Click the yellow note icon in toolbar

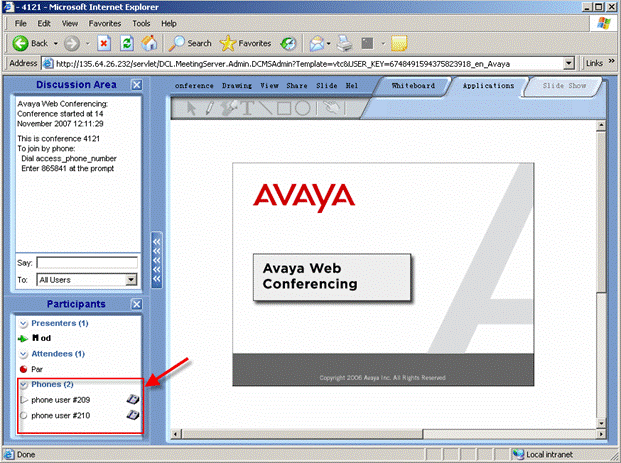coord(399,43)
